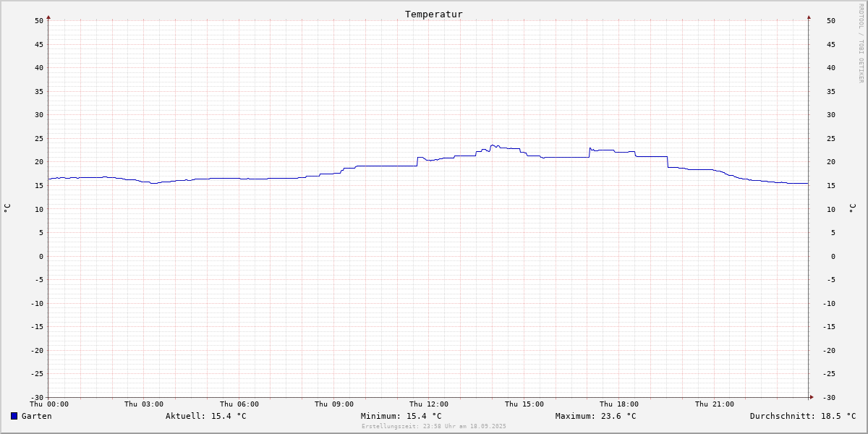Click the Maximum 23.6 °C value
Screen dimensions: 868x434
click(x=595, y=416)
